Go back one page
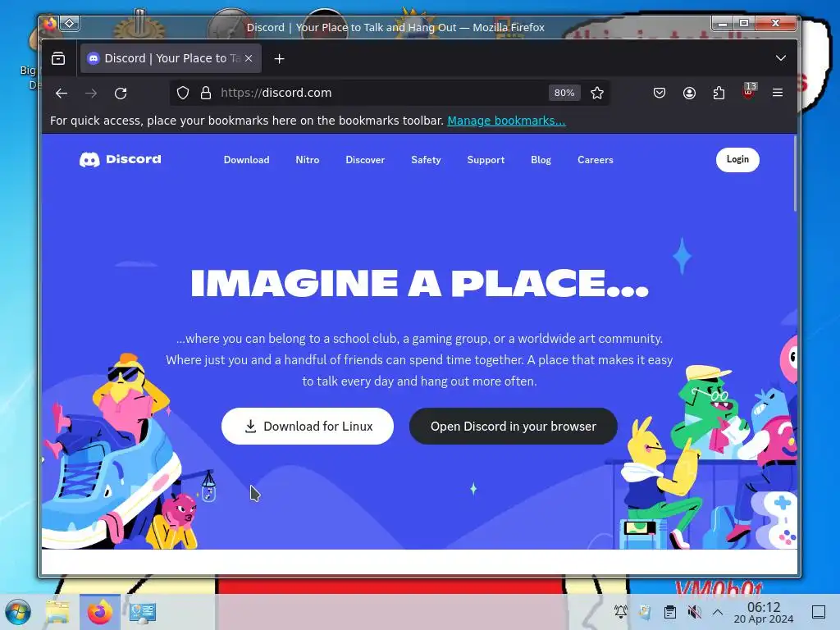Image resolution: width=840 pixels, height=630 pixels. tap(62, 94)
